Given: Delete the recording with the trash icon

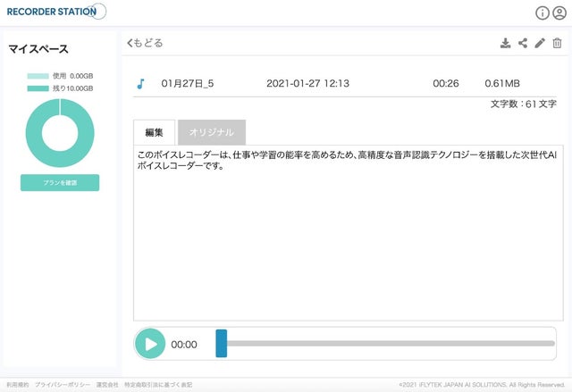Looking at the screenshot, I should click(x=557, y=43).
